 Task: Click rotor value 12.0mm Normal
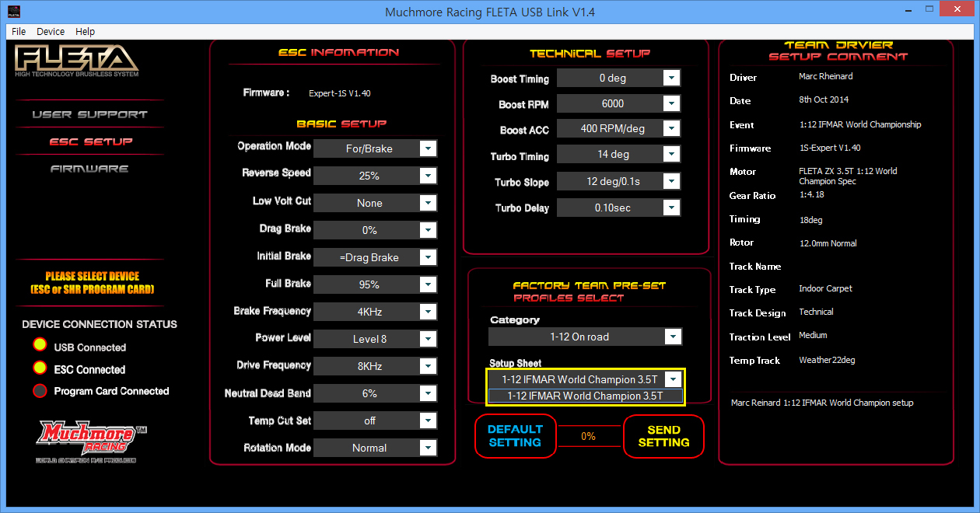(x=828, y=243)
